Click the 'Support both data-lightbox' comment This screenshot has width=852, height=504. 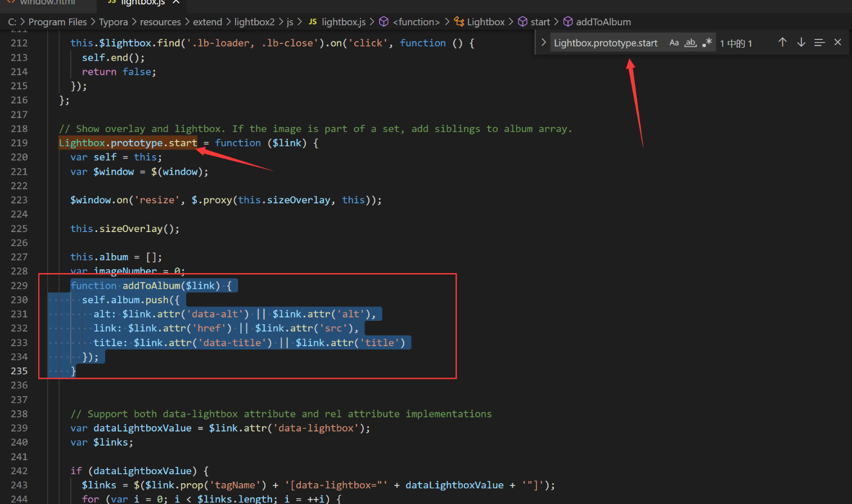pos(281,414)
